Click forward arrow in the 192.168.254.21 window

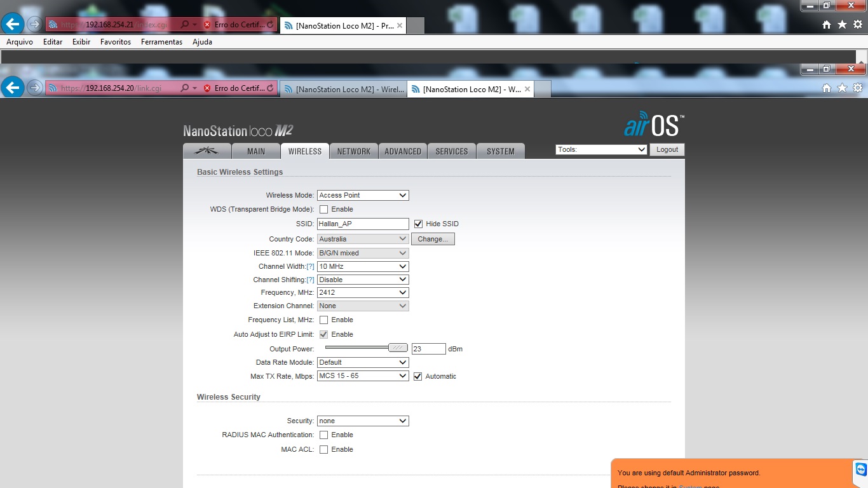click(35, 25)
